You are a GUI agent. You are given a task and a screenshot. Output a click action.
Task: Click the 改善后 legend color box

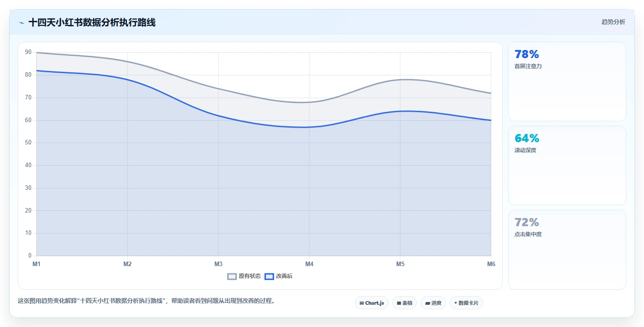click(x=269, y=276)
